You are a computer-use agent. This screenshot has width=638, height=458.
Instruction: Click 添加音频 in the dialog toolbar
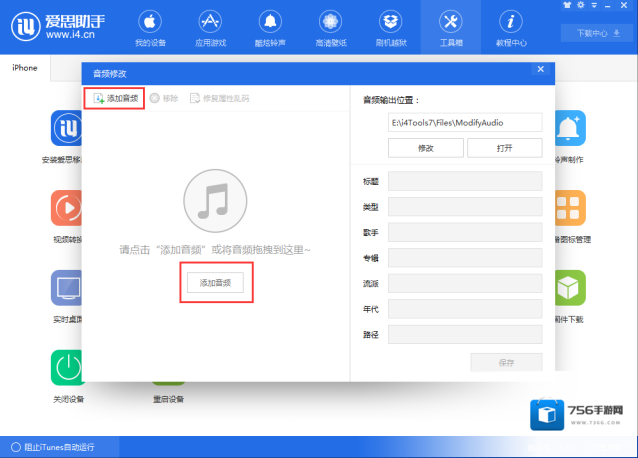point(115,98)
